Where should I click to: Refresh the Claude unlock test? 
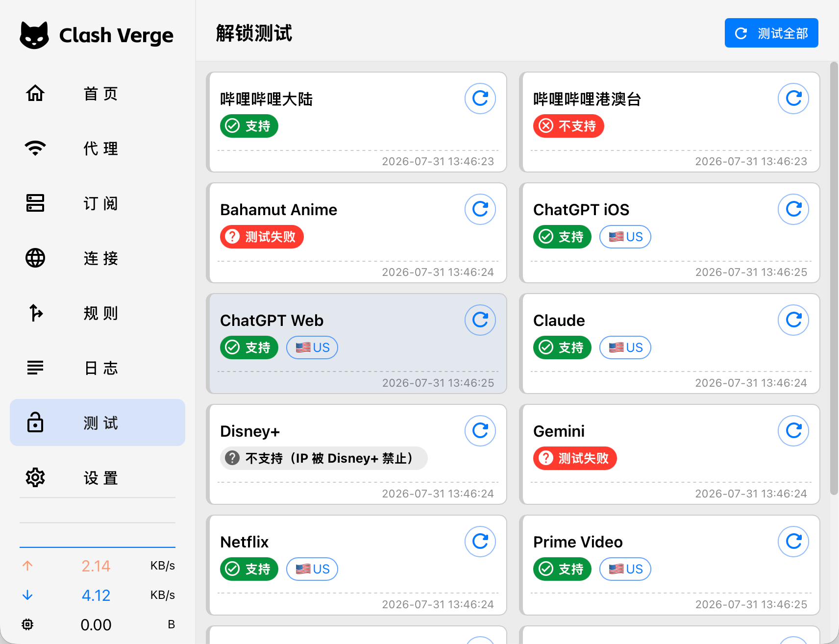[x=793, y=320]
